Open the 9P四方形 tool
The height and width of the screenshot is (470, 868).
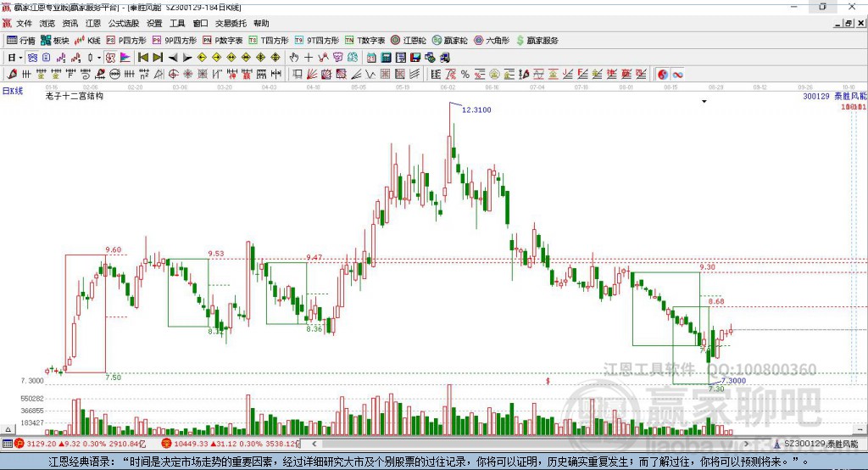click(175, 41)
